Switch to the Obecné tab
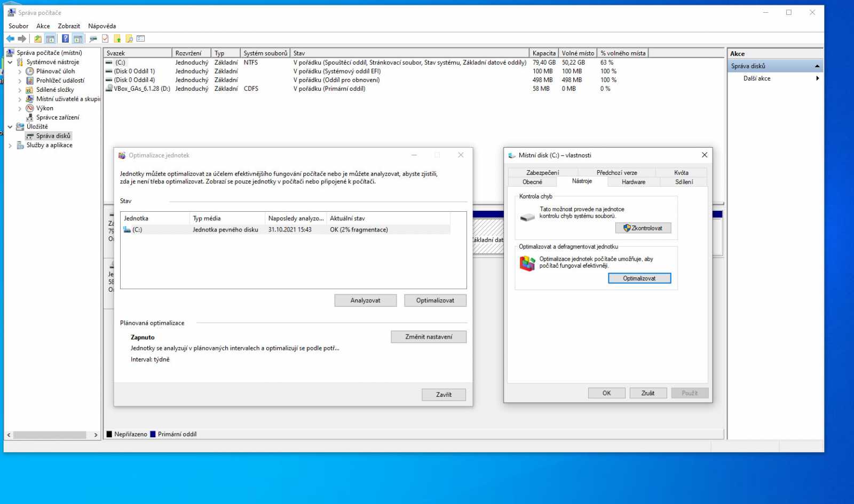Image resolution: width=854 pixels, height=504 pixels. pyautogui.click(x=532, y=182)
